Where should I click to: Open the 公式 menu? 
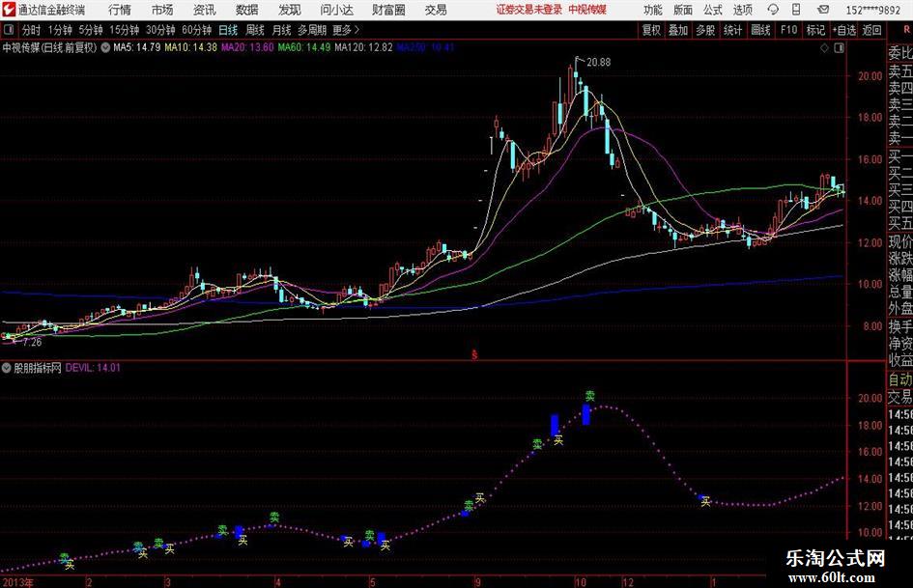tap(713, 10)
